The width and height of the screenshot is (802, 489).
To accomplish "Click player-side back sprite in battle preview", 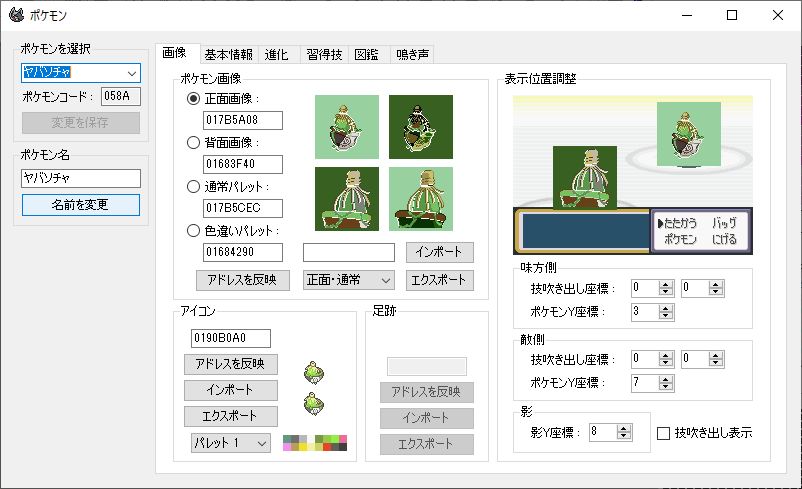I will click(x=585, y=177).
